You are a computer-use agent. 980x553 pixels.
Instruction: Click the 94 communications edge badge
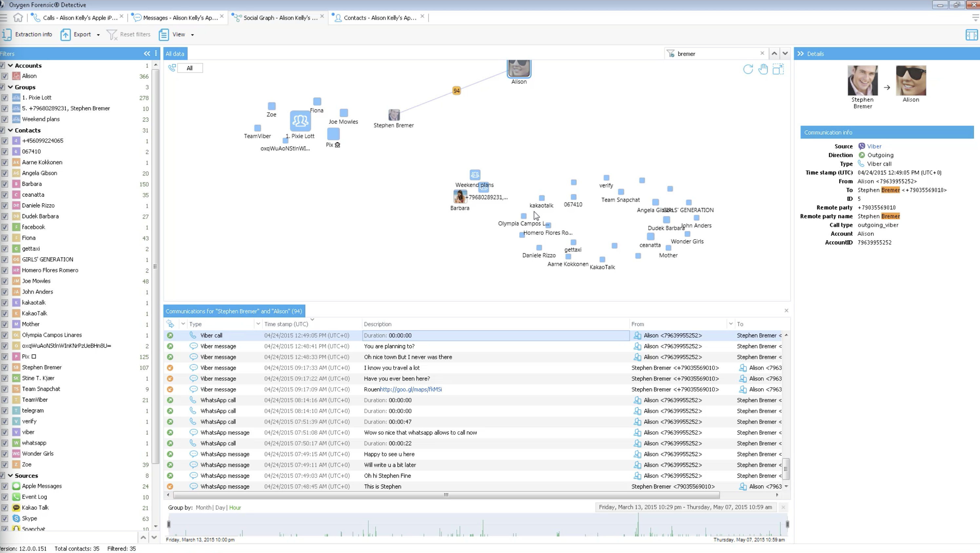(x=457, y=90)
